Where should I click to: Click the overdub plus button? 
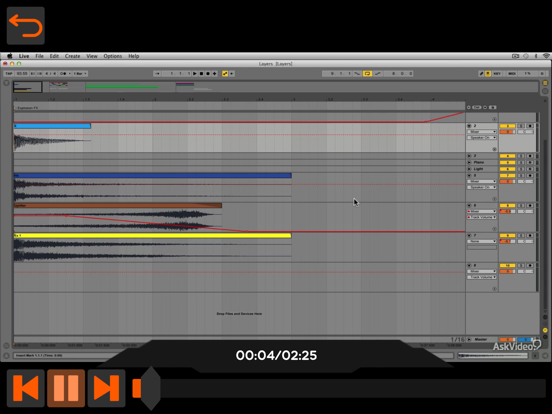214,74
